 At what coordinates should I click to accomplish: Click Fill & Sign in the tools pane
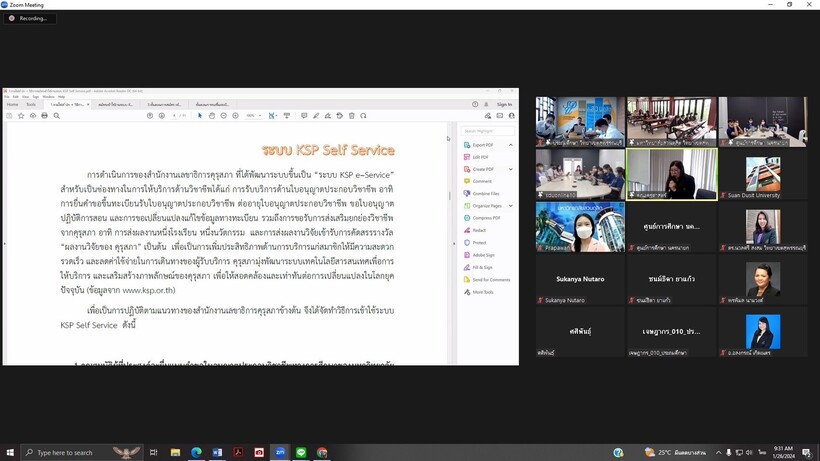pyautogui.click(x=478, y=267)
